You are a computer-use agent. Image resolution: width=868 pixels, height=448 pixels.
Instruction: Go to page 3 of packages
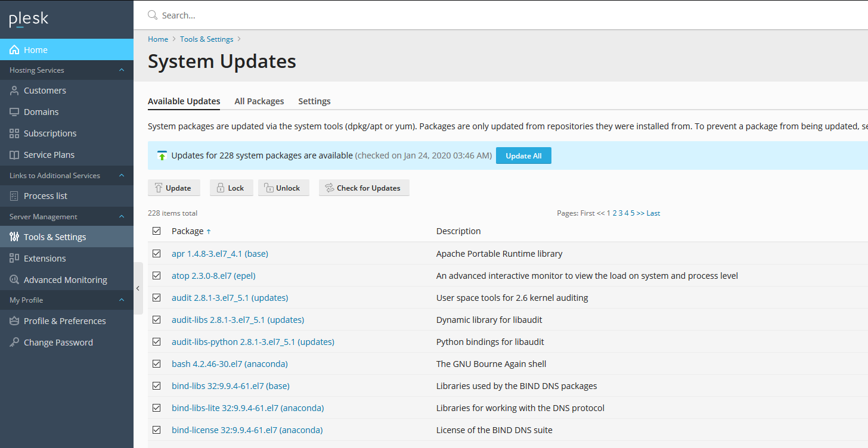pyautogui.click(x=621, y=213)
